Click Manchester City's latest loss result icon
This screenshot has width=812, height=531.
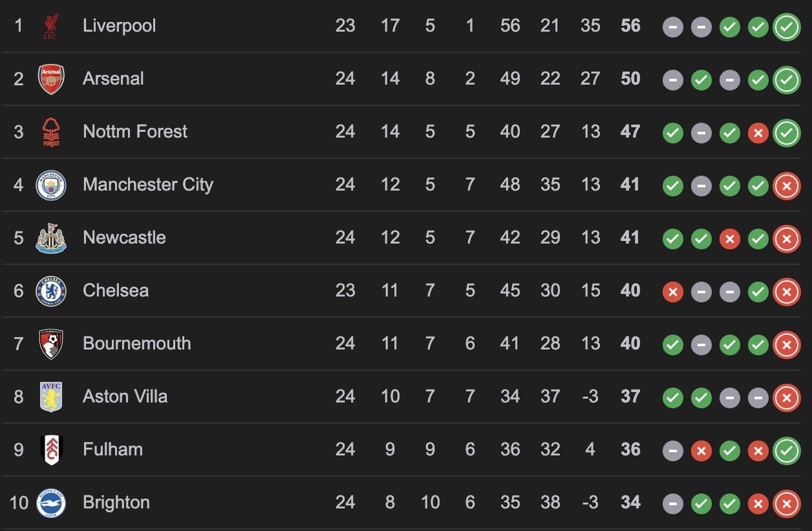point(787,185)
